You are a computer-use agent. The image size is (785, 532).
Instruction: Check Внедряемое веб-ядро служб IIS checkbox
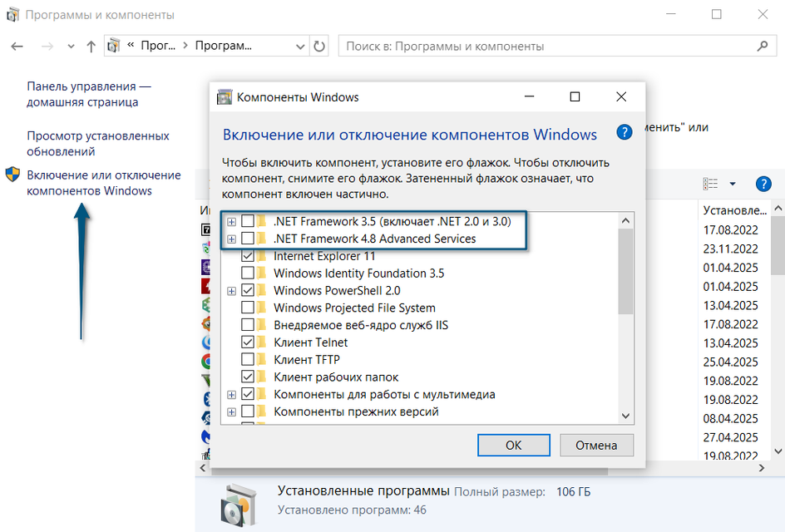pyautogui.click(x=247, y=325)
